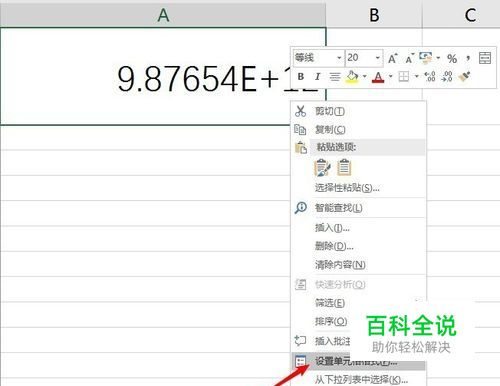The height and width of the screenshot is (386, 500).
Task: Open the font size dropdown showing 20
Action: point(378,58)
